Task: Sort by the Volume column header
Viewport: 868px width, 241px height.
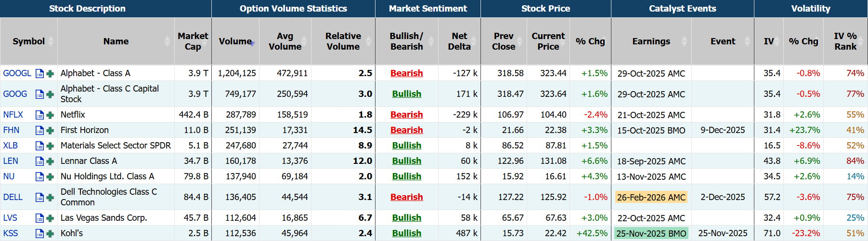Action: point(235,41)
